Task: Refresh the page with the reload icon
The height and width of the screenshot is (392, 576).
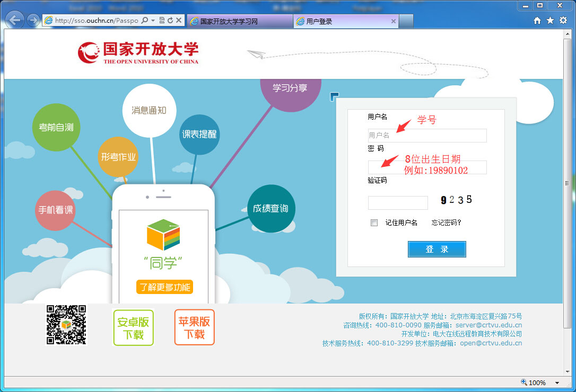Action: pyautogui.click(x=170, y=20)
